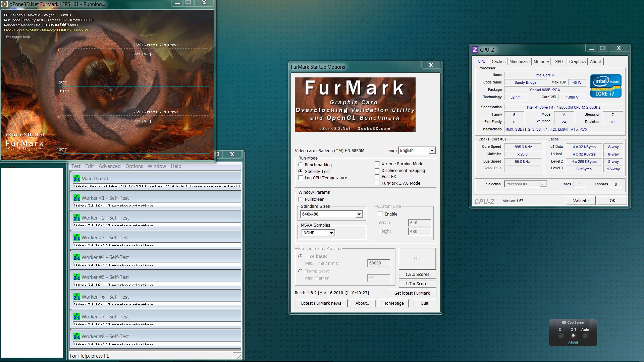Set CoolSense to Off
The height and width of the screenshot is (362, 644).
click(573, 336)
